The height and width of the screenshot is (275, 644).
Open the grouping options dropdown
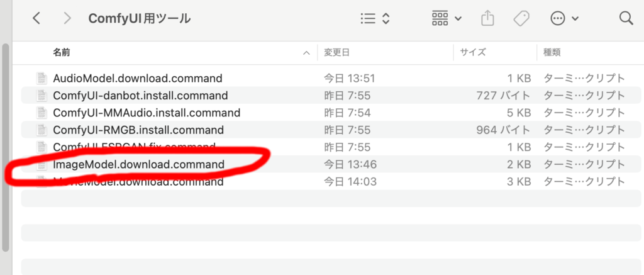[447, 18]
